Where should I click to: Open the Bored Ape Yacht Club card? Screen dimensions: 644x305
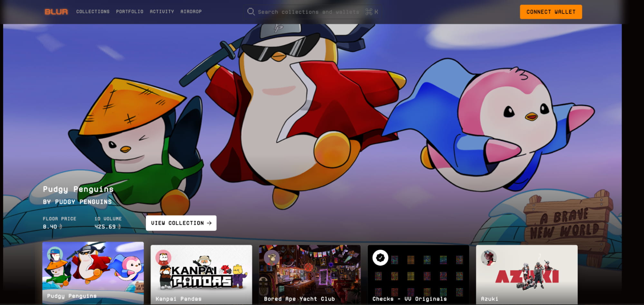(x=310, y=275)
